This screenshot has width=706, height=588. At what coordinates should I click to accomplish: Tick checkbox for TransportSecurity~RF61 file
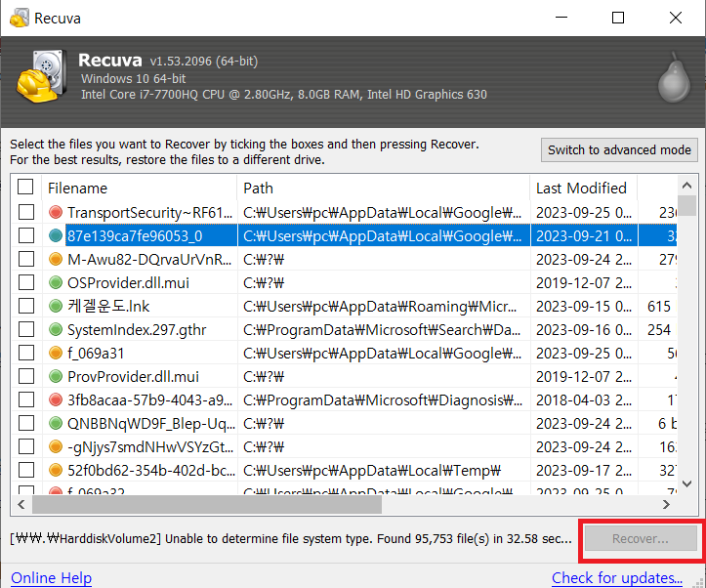coord(26,212)
